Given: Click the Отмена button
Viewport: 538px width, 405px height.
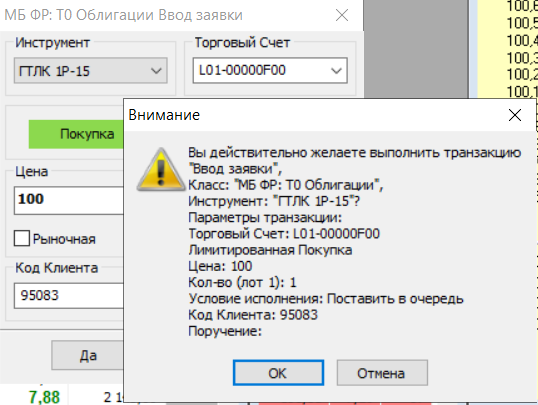Looking at the screenshot, I should click(382, 373).
